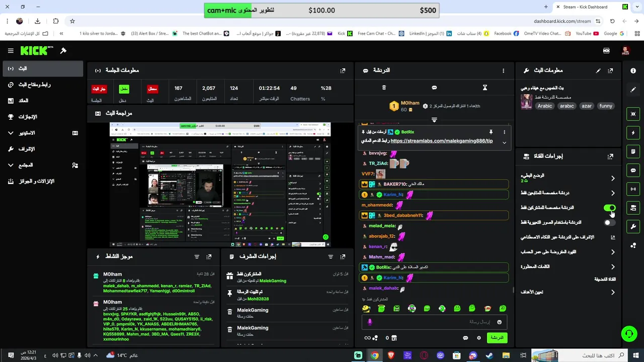The image size is (644, 362).
Task: Pop out the moderator actions panel
Action: tap(343, 256)
